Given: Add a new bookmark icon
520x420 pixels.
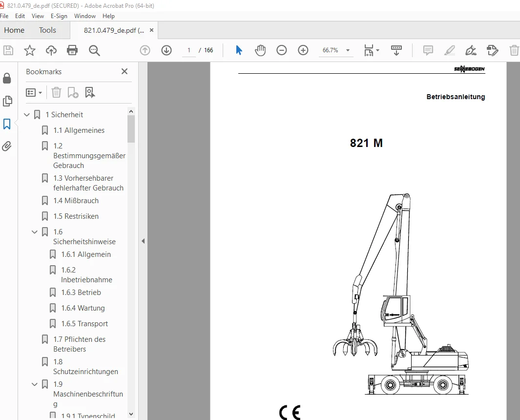Looking at the screenshot, I should point(73,93).
